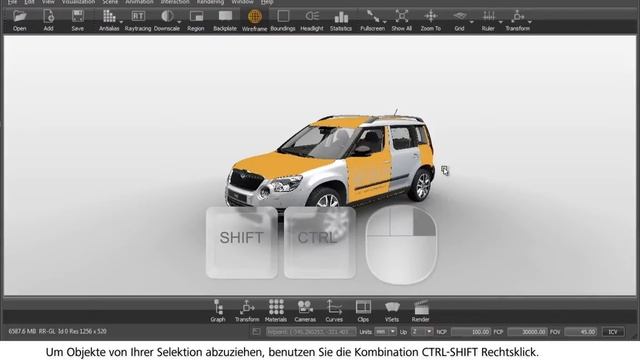Click the ICV button in status bar
This screenshot has width=640, height=360.
pos(613,332)
